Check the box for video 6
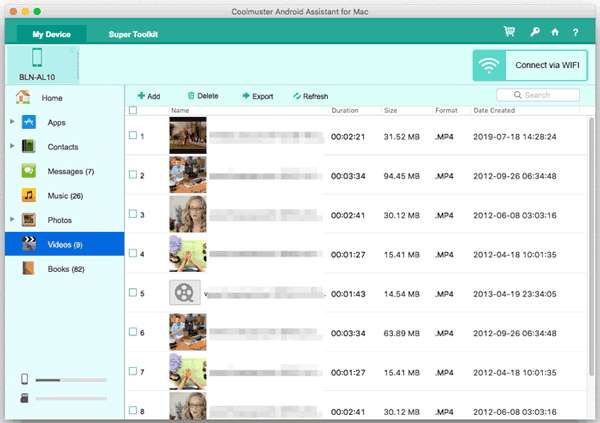 click(133, 332)
